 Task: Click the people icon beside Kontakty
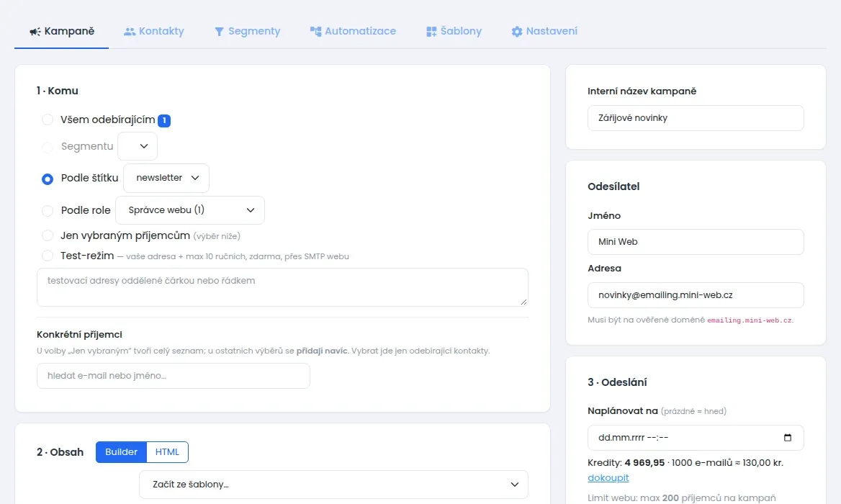coord(130,32)
